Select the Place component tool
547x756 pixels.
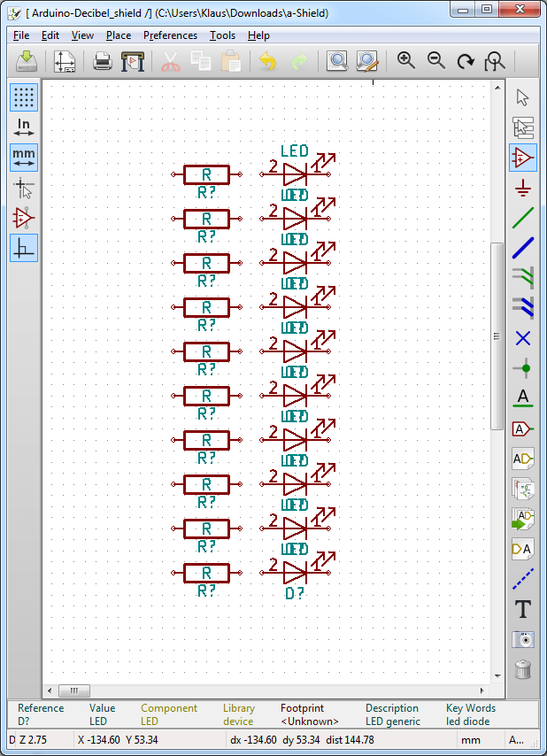coord(523,158)
